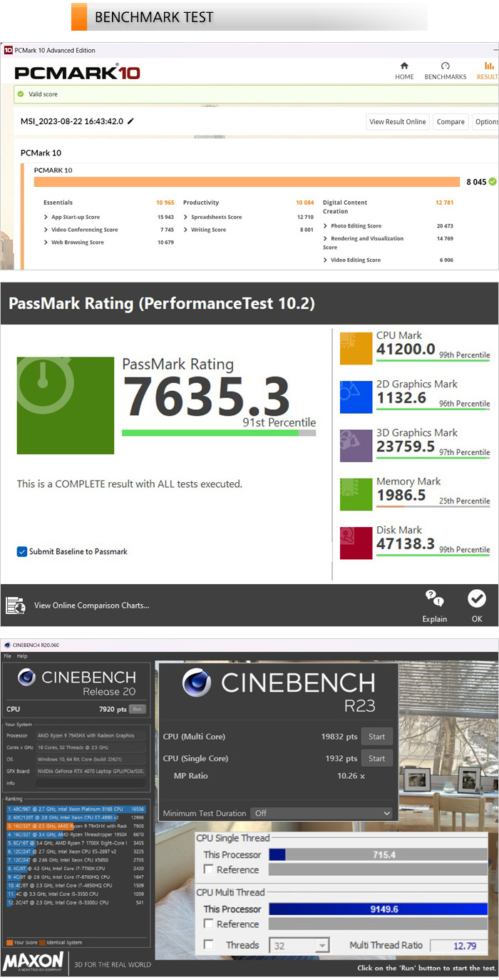Open View Online Comparison Charts
The width and height of the screenshot is (499, 980).
pyautogui.click(x=91, y=606)
